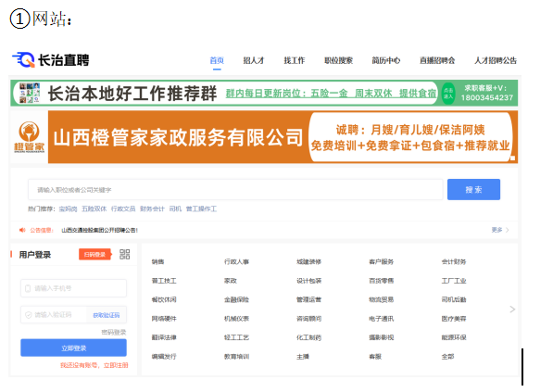Select the 主播 job category
This screenshot has width=553, height=392.
pyautogui.click(x=303, y=357)
